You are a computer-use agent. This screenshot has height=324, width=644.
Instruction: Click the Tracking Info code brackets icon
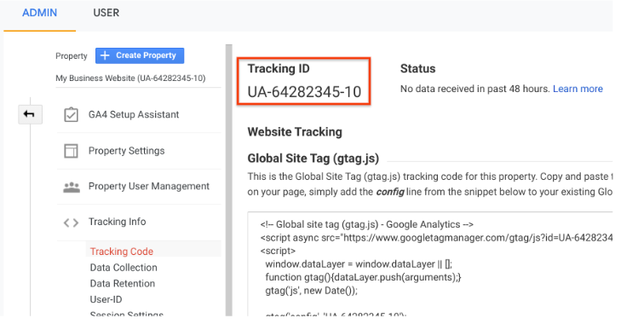point(71,223)
